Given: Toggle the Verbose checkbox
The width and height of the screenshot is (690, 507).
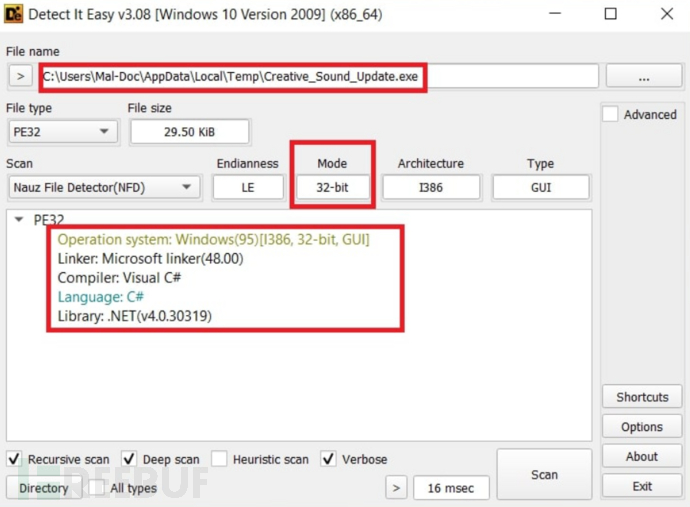Looking at the screenshot, I should pos(328,459).
